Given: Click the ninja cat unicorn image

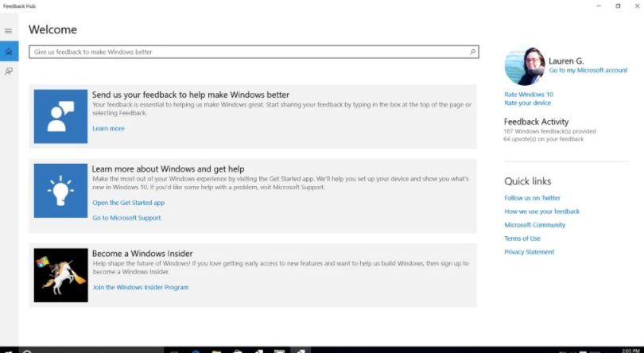Looking at the screenshot, I should pos(60,275).
